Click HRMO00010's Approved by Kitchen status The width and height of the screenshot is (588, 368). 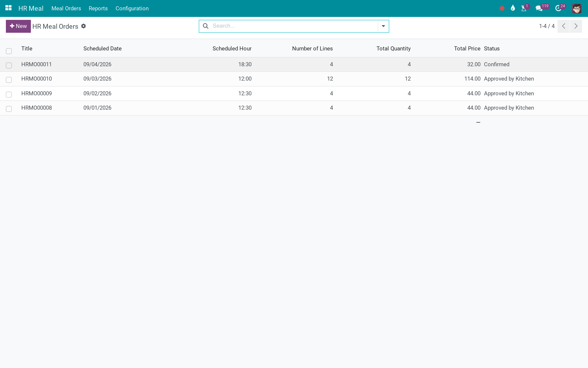pyautogui.click(x=509, y=79)
